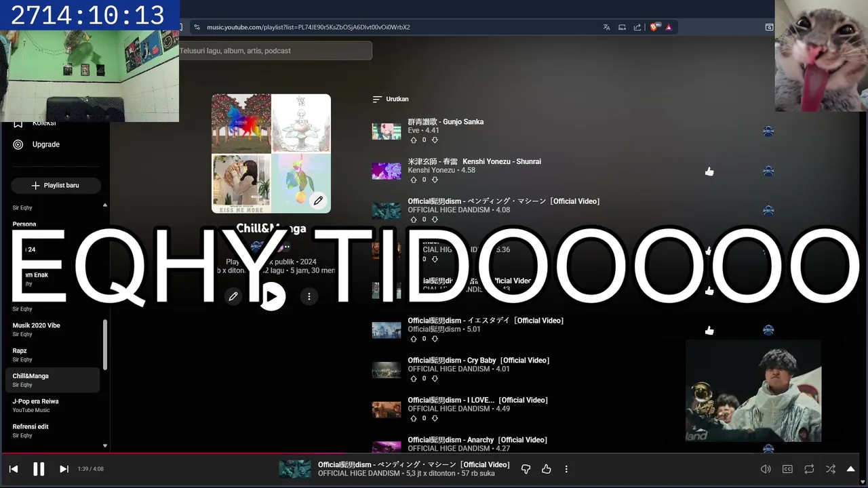Click the sidebar scroll-up arrow
868x488 pixels.
[105, 205]
